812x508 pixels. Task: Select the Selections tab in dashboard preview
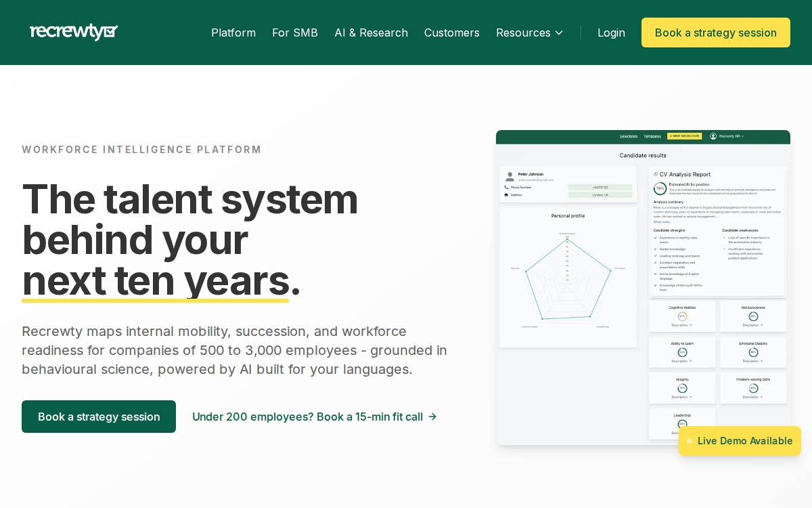pyautogui.click(x=629, y=136)
